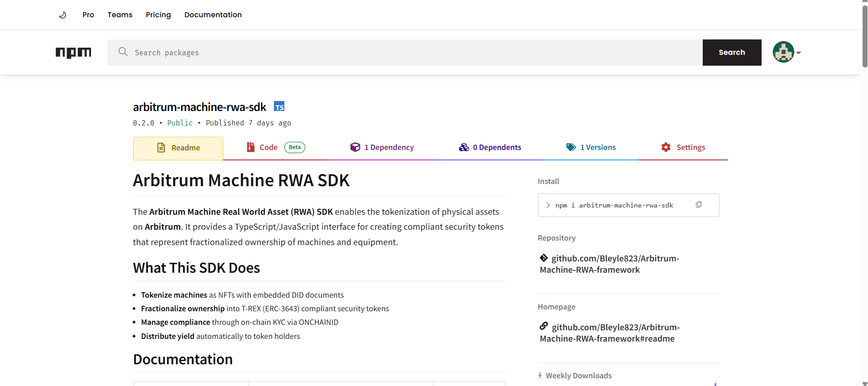Copy the npm install command icon
Viewport: 868px width, 386px height.
point(699,205)
